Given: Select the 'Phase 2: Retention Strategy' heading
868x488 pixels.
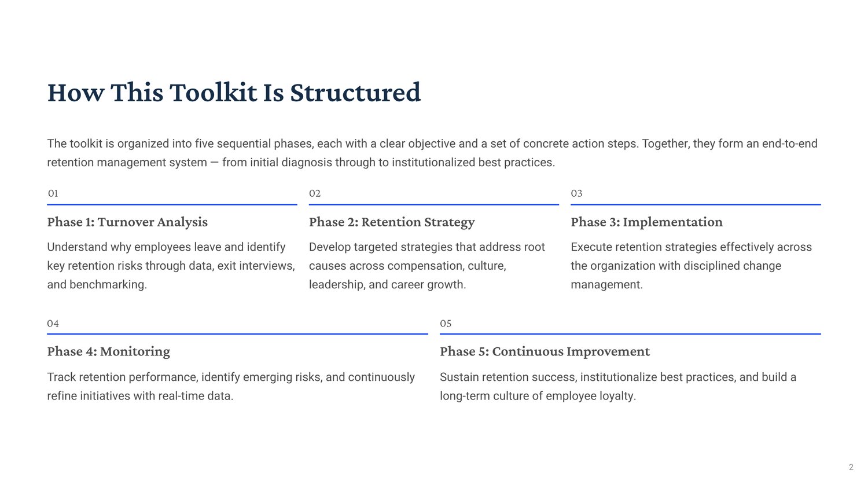Looking at the screenshot, I should point(392,222).
